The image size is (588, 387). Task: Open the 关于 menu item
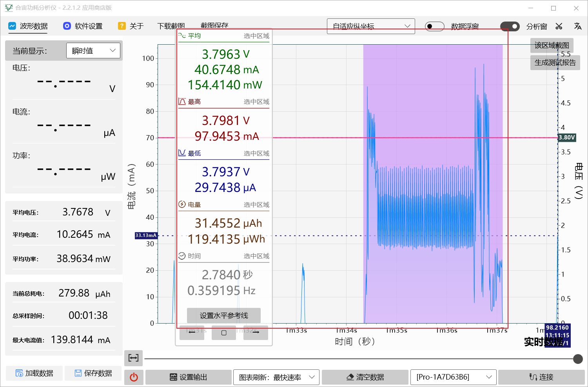(x=131, y=26)
